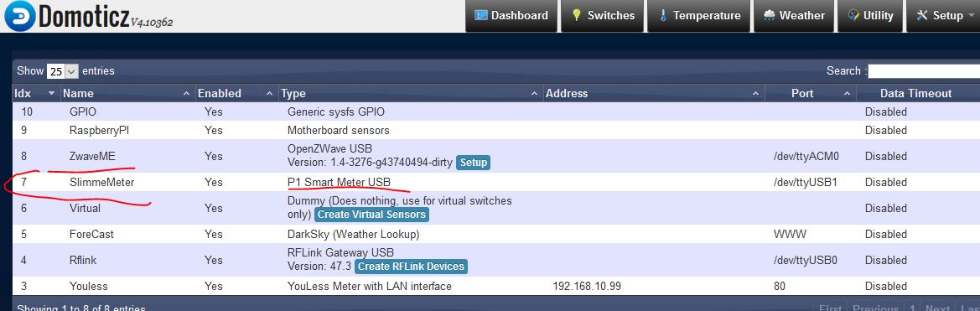Image resolution: width=980 pixels, height=311 pixels.
Task: Select the Youless hardware name
Action: point(89,286)
